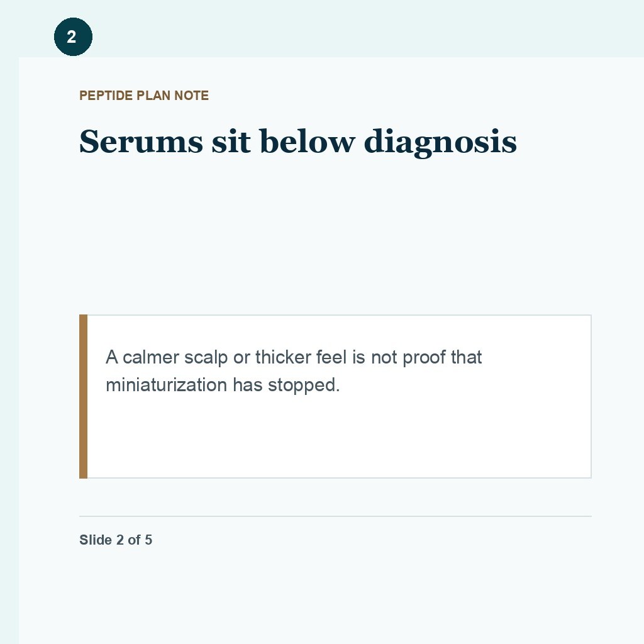Click the word Serums in the heading
This screenshot has width=644, height=644.
pyautogui.click(x=142, y=142)
